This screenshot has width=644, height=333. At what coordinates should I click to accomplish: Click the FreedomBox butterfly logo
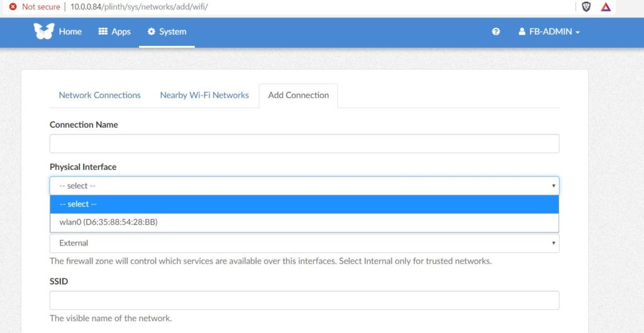[x=44, y=31]
